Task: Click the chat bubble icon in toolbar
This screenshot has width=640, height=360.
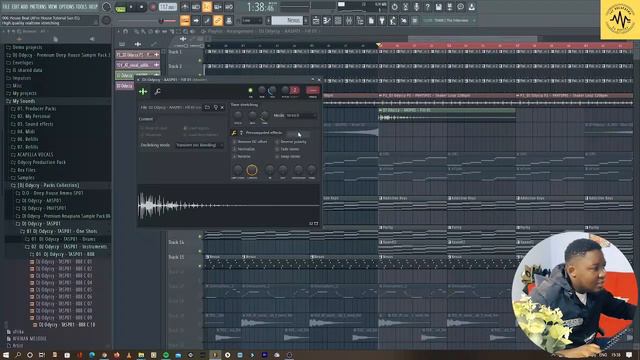Action: pyautogui.click(x=460, y=7)
